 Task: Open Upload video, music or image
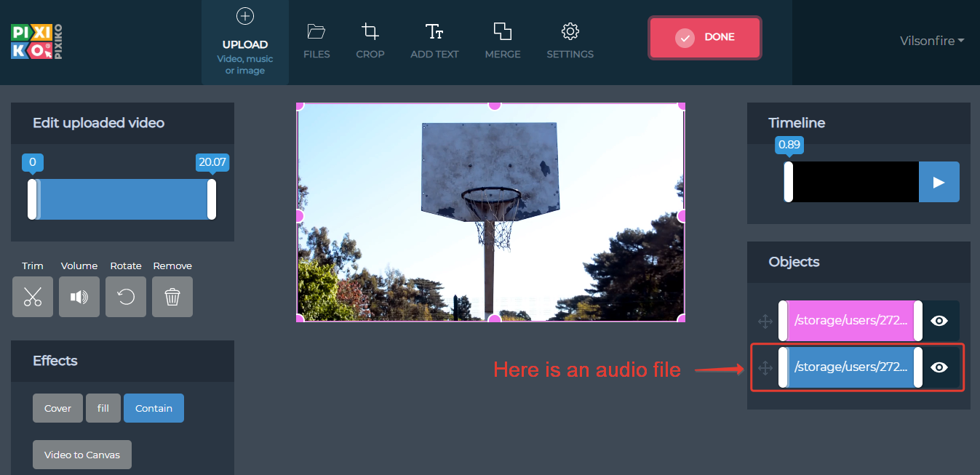[245, 42]
